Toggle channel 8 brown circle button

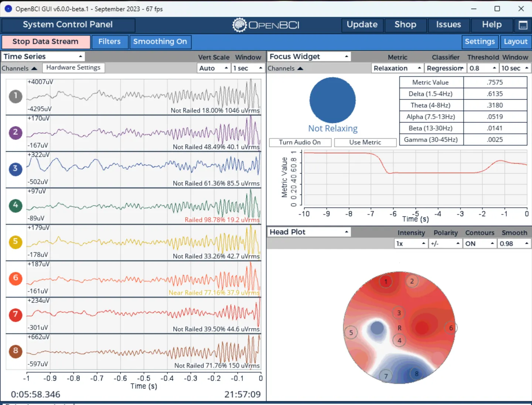coord(16,351)
